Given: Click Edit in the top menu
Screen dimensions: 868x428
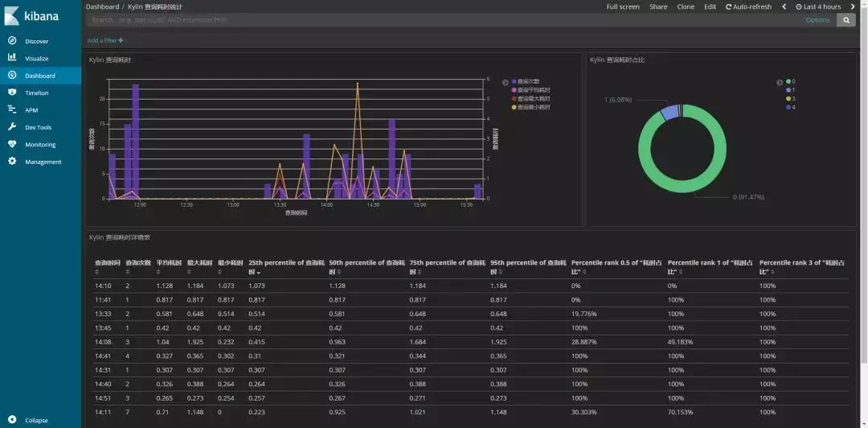Looking at the screenshot, I should [x=710, y=6].
